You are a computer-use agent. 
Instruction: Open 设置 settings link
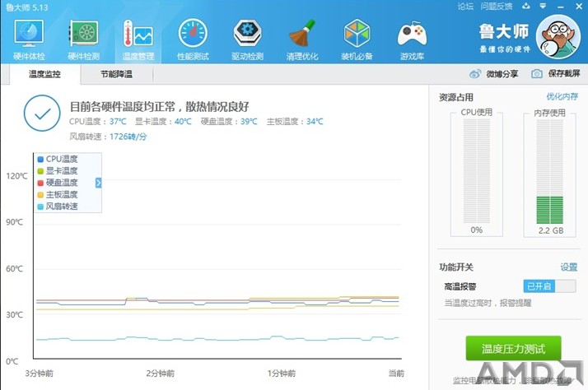tap(569, 267)
